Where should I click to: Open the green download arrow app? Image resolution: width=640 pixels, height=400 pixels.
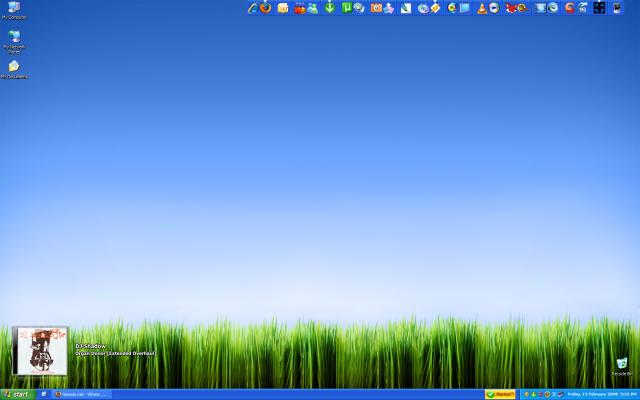pyautogui.click(x=330, y=8)
